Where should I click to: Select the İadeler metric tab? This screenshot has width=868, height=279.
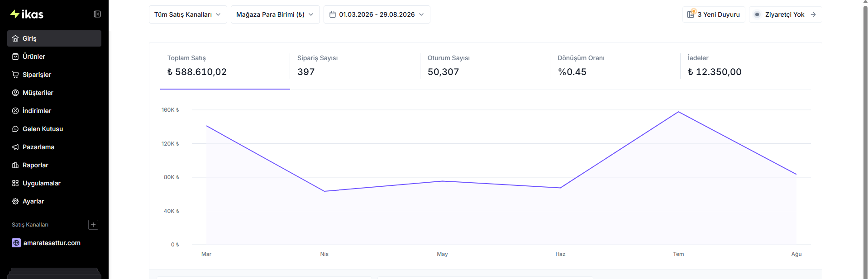(746, 66)
